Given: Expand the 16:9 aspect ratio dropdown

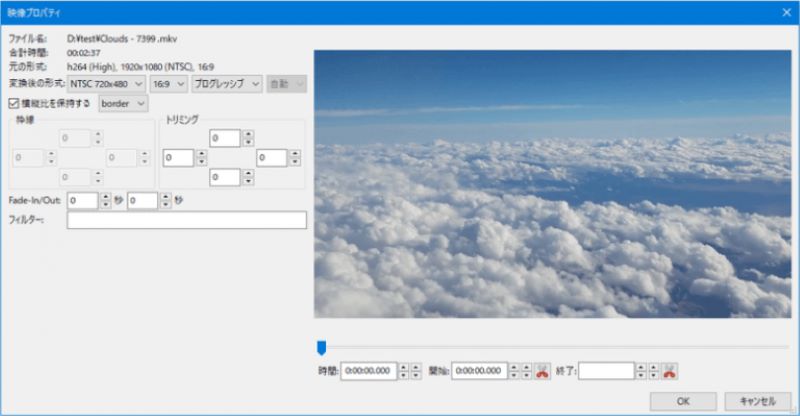Looking at the screenshot, I should pos(167,84).
